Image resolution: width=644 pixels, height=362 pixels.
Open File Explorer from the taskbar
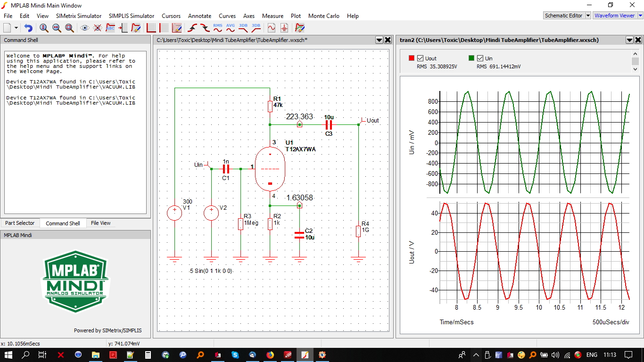point(95,355)
